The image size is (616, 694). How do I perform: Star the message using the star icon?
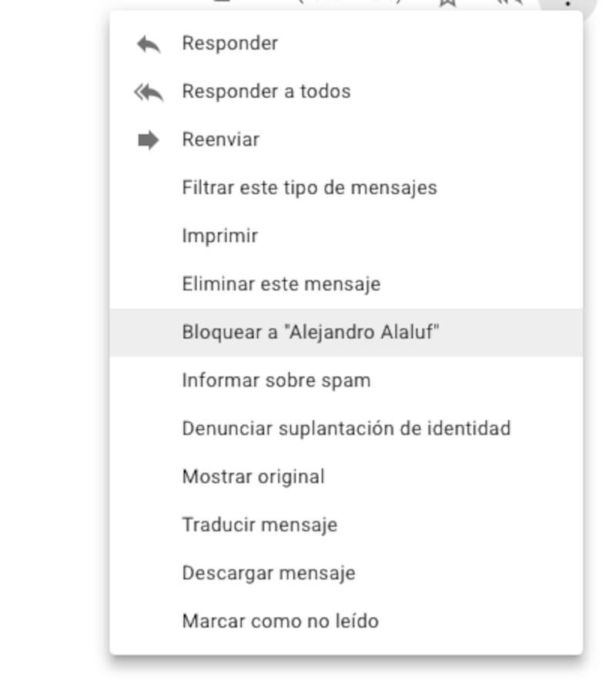[448, 2]
